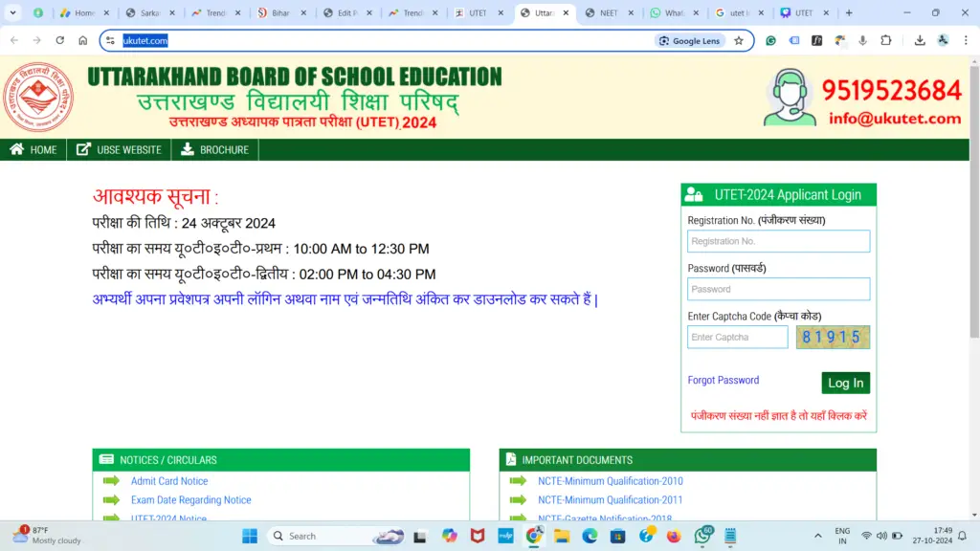Open the Admit Card Notice link
Image resolution: width=980 pixels, height=551 pixels.
pos(169,481)
